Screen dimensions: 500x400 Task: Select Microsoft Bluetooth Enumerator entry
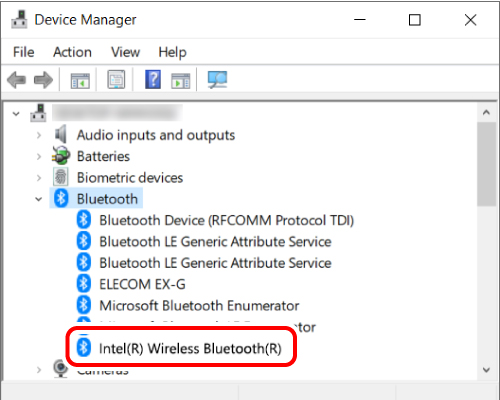point(199,306)
